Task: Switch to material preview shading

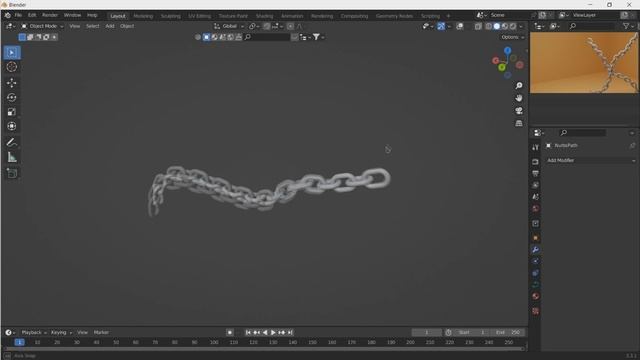Action: click(505, 26)
